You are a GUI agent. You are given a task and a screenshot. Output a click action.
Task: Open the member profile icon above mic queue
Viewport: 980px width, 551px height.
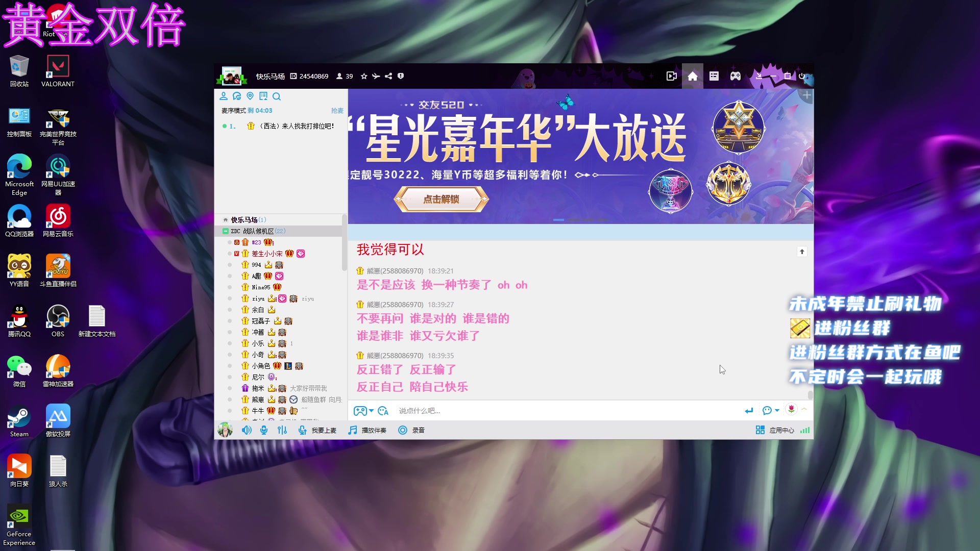224,96
